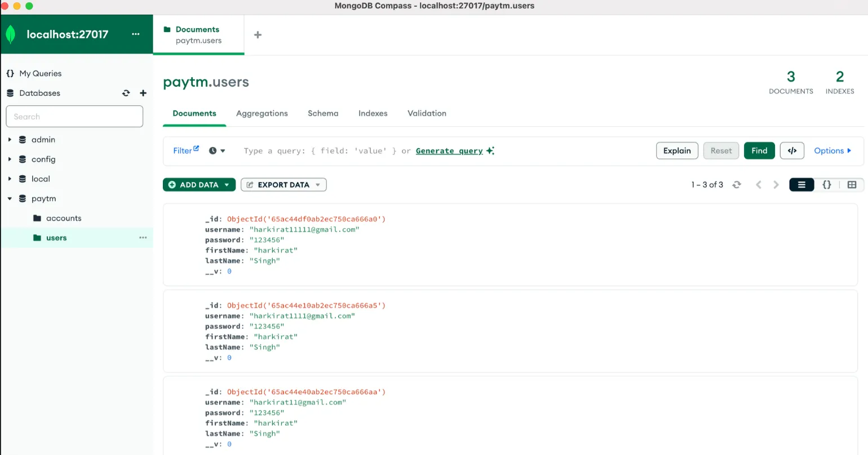The width and height of the screenshot is (868, 455).
Task: Click the sidebar database Search field
Action: (x=74, y=117)
